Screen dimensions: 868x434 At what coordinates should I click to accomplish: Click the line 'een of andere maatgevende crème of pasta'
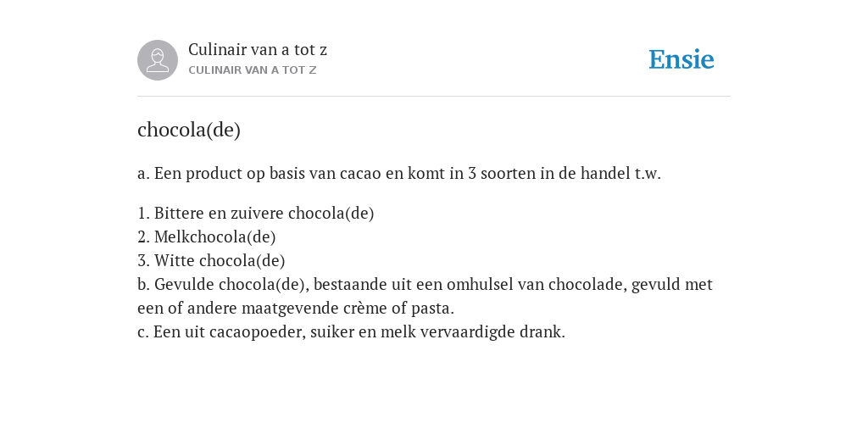296,309
